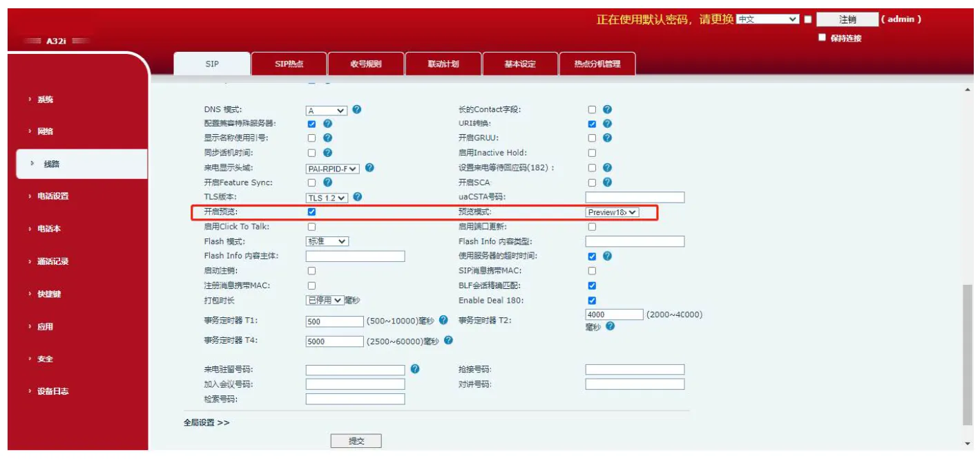Screen dimensions: 980x459
Task: Uncheck BLF会话精确匹配
Action: click(x=592, y=285)
